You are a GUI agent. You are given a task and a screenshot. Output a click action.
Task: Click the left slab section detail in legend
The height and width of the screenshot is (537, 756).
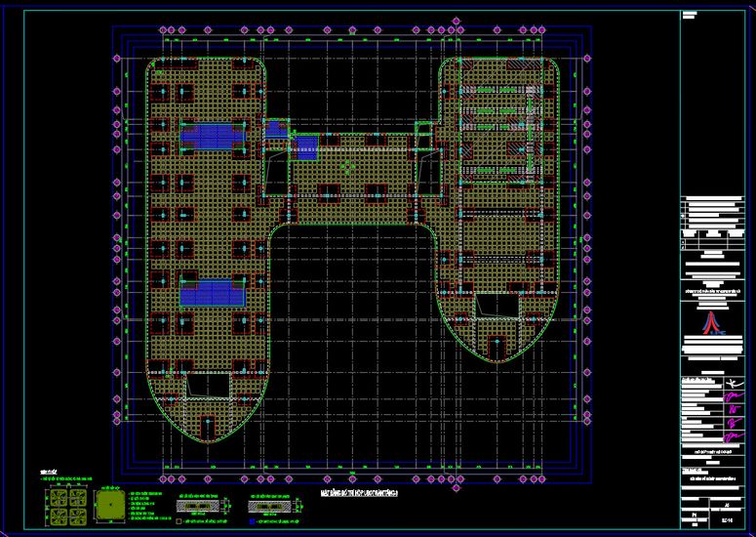click(x=200, y=506)
